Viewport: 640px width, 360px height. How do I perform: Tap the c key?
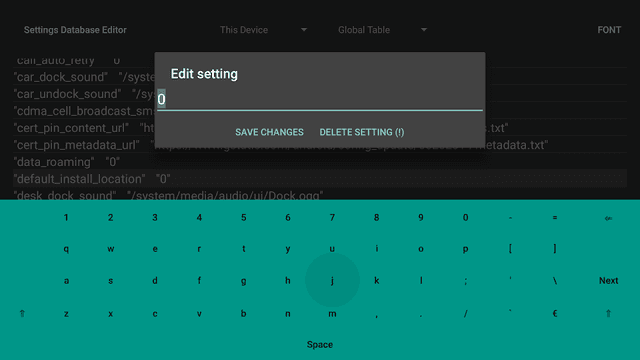155,314
